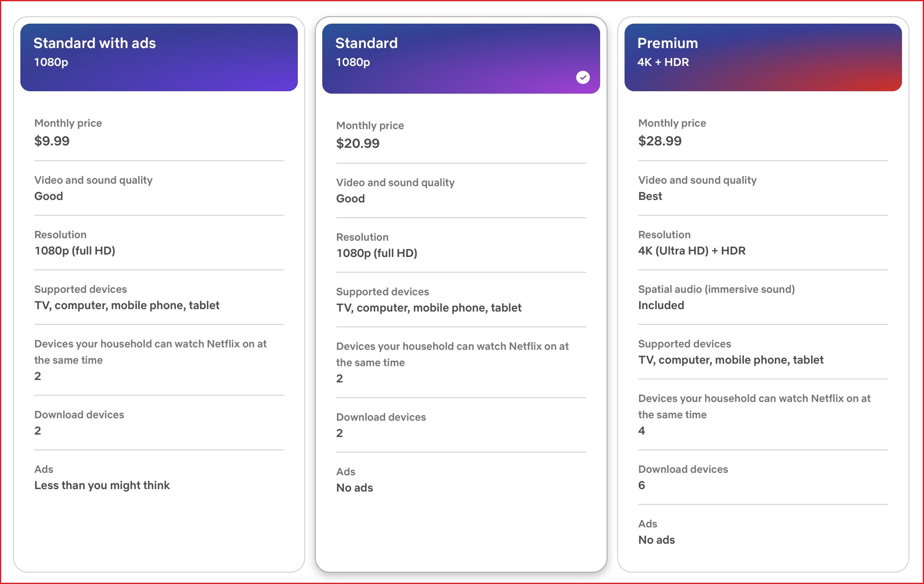Click '1080p (full HD)' in Standard with ads card
924x584 pixels.
click(75, 251)
